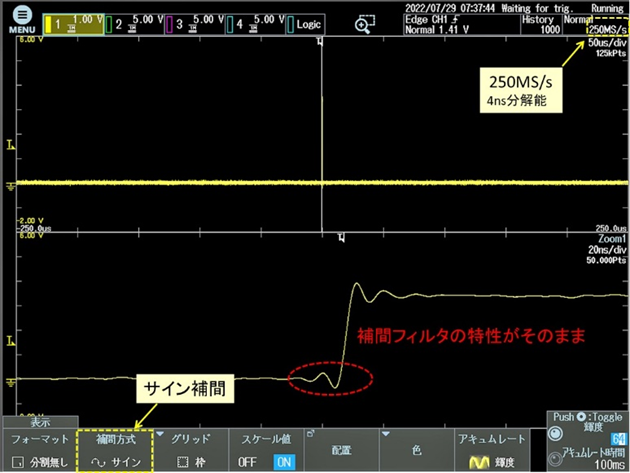Click the trigger level marker in Zoom1 window
630x473 pixels.
11,342
